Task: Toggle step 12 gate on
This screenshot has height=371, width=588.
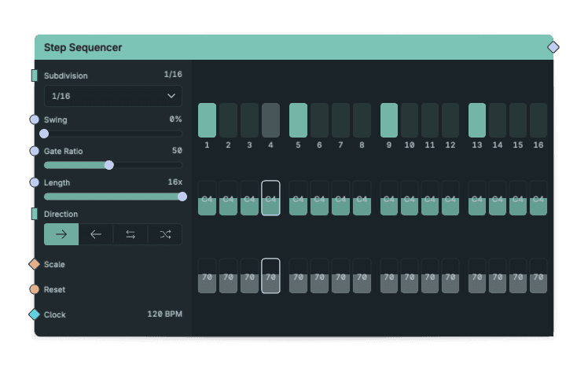Action: tap(450, 120)
